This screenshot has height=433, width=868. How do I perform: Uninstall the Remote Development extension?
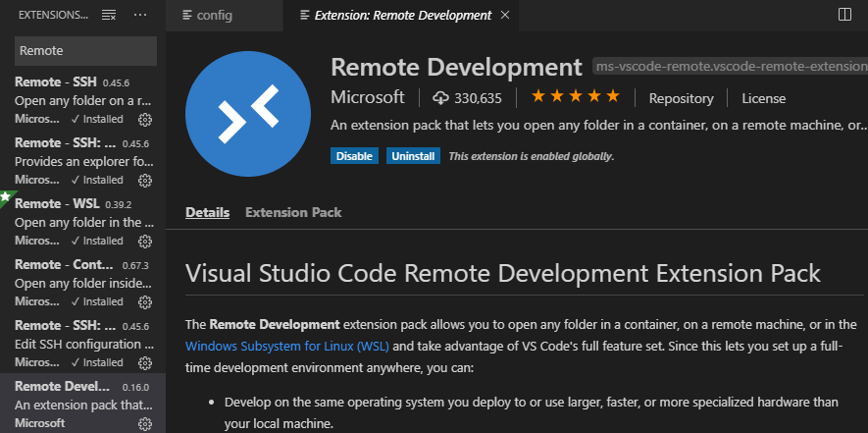pyautogui.click(x=413, y=156)
